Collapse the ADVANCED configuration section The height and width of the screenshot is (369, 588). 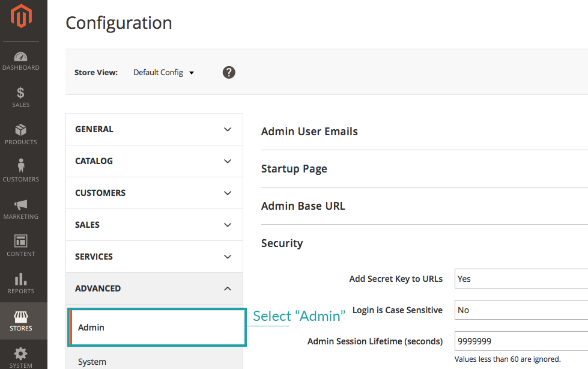tap(154, 288)
